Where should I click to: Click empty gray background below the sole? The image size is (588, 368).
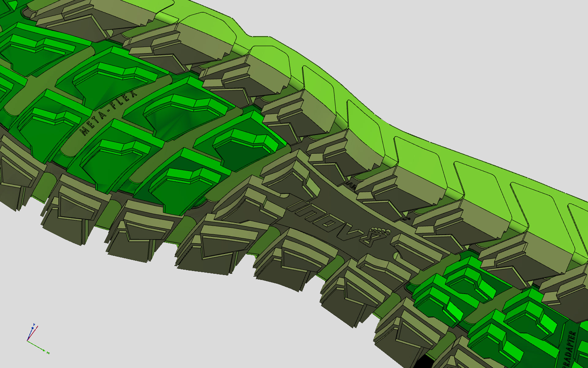(184, 307)
